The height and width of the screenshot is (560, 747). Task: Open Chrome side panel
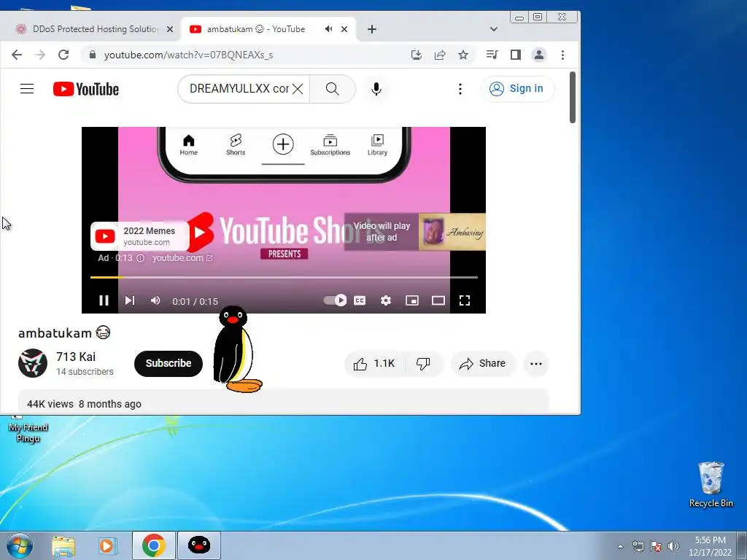coord(516,55)
